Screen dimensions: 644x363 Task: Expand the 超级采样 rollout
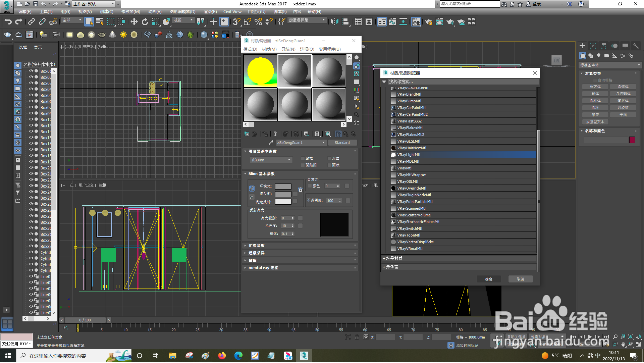click(x=301, y=253)
